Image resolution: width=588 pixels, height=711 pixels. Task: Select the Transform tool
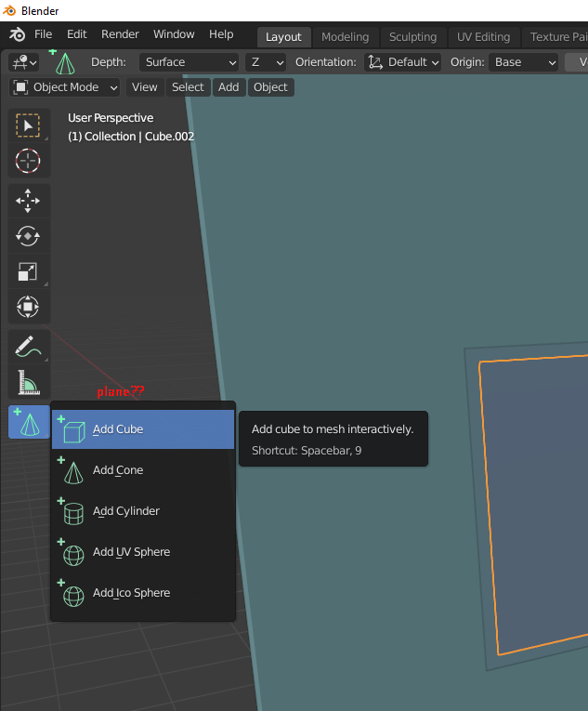pyautogui.click(x=29, y=307)
